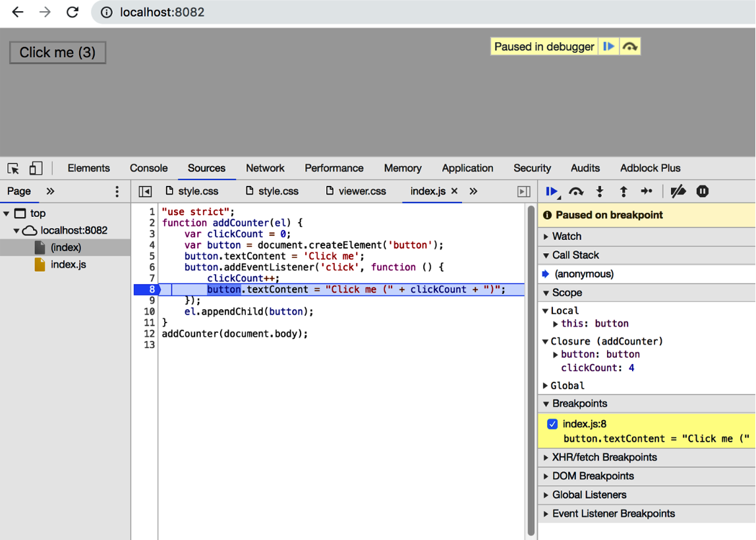This screenshot has height=540, width=756.
Task: Select the Page navigator tab
Action: coord(19,191)
